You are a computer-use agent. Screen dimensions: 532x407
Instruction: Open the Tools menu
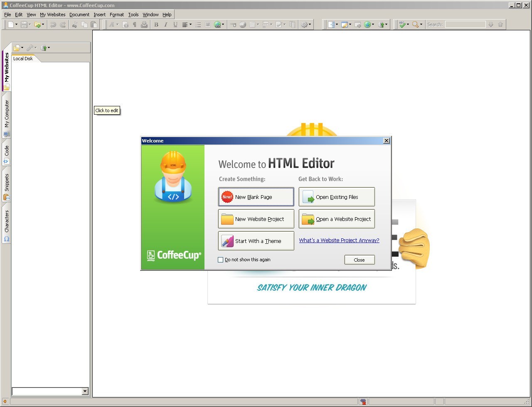tap(133, 15)
